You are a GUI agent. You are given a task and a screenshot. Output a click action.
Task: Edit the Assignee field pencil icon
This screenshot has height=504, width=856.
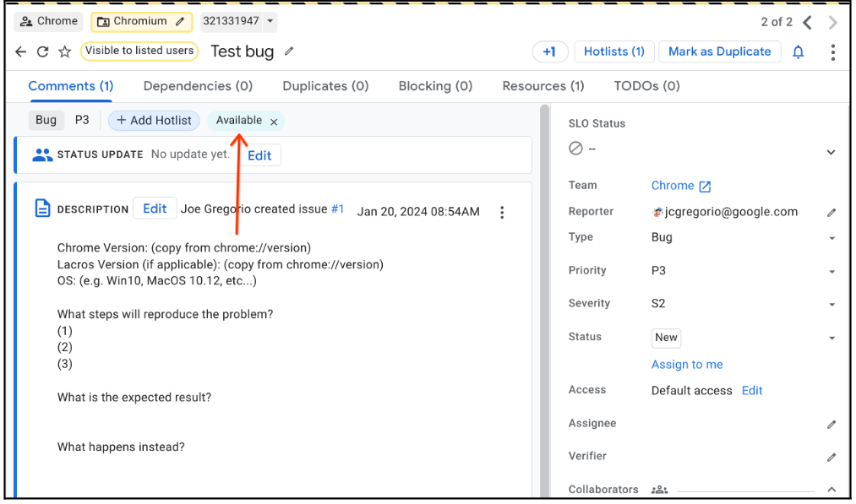tap(831, 425)
